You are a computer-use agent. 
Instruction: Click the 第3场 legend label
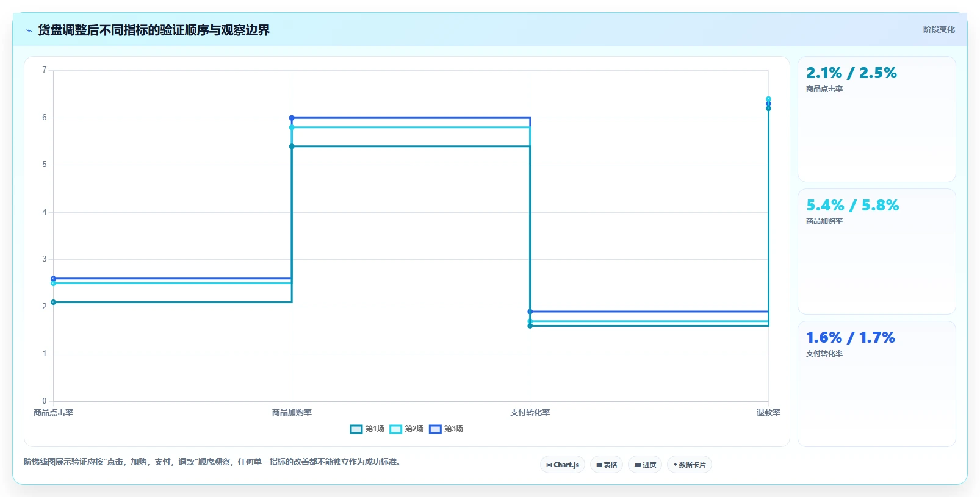[453, 429]
